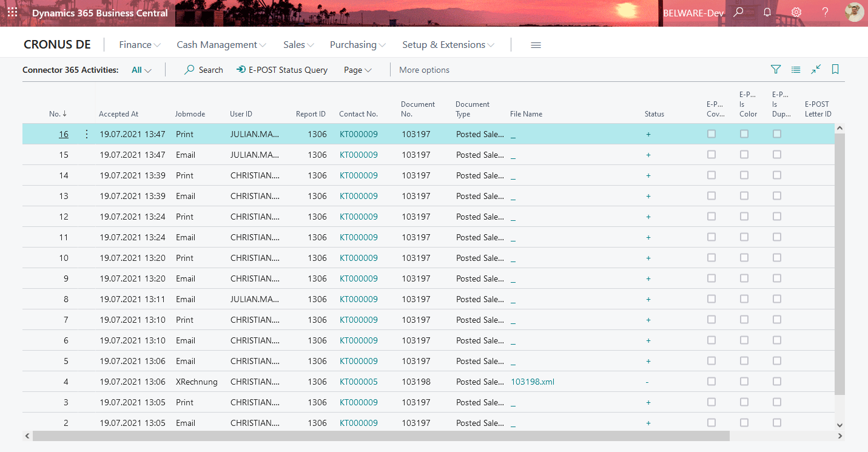Expand the Cash Management menu
Image resolution: width=868 pixels, height=452 pixels.
[x=221, y=45]
